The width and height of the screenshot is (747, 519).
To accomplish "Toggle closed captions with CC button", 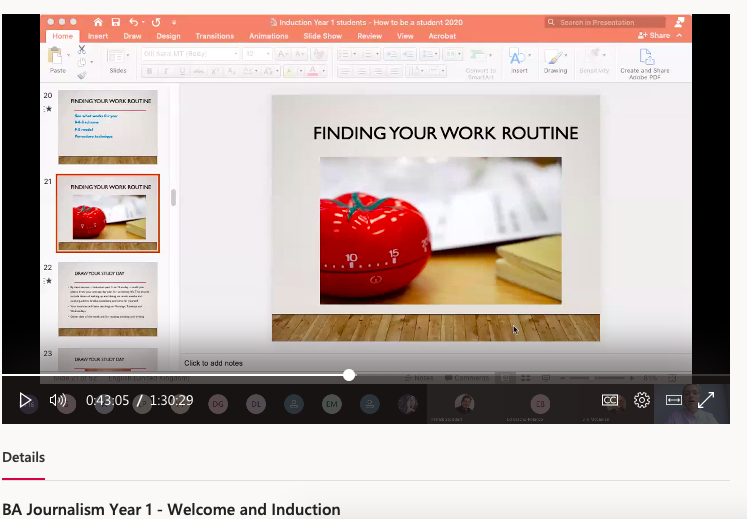I will (610, 400).
